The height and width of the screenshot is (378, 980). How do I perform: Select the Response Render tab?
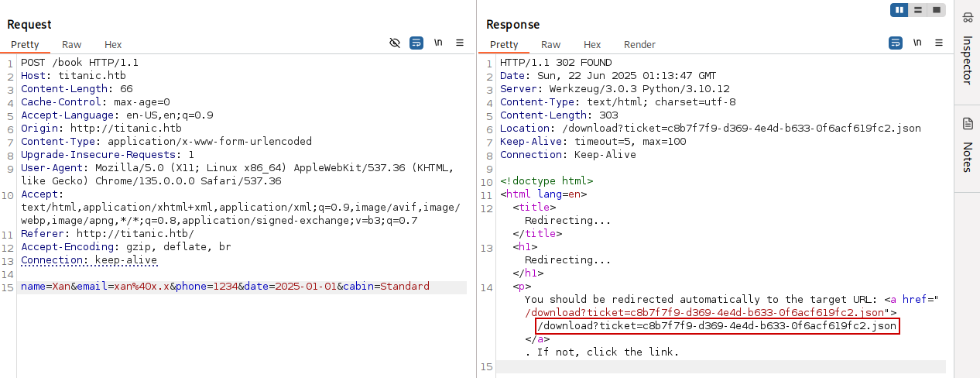(639, 45)
